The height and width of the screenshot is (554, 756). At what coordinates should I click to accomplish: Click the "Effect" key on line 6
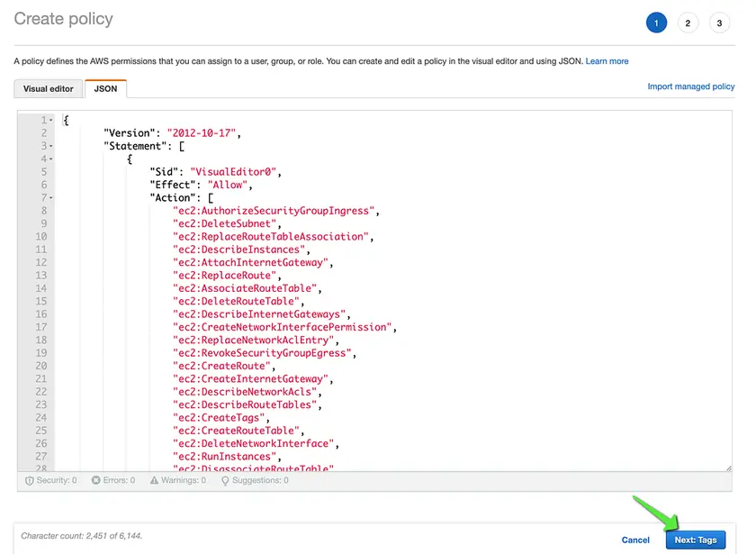173,186
